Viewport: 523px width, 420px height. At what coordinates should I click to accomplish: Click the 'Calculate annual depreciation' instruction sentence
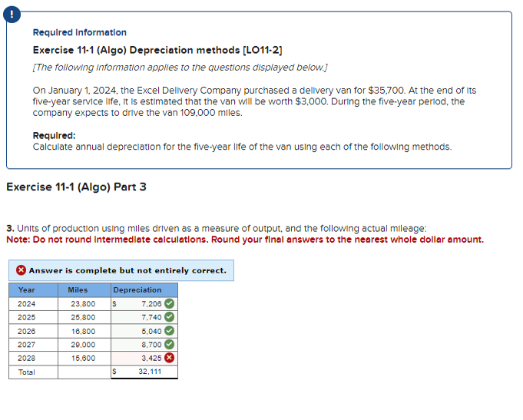(242, 147)
